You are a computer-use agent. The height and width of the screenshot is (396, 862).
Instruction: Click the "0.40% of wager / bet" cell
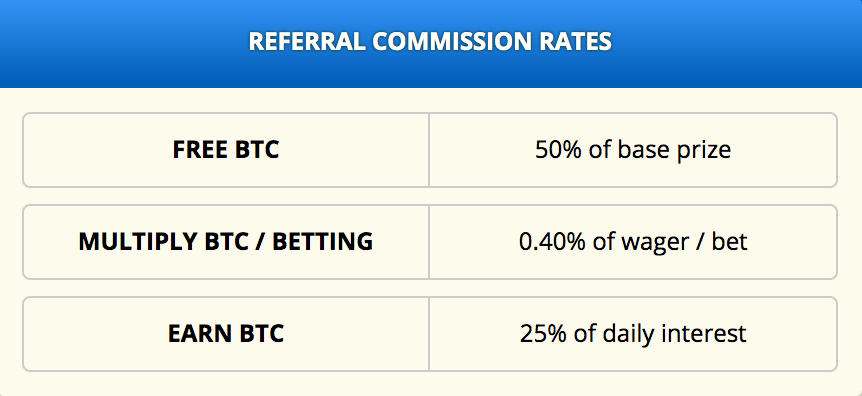click(x=633, y=242)
